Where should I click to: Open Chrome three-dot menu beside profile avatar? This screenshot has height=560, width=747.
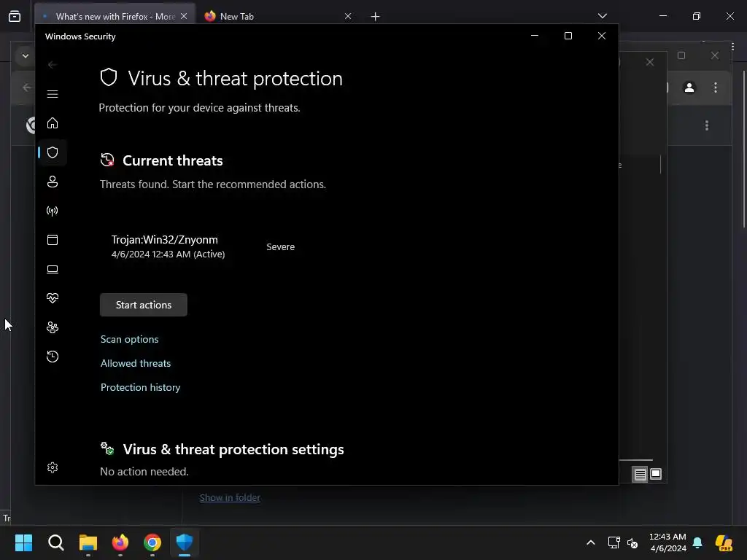716,87
